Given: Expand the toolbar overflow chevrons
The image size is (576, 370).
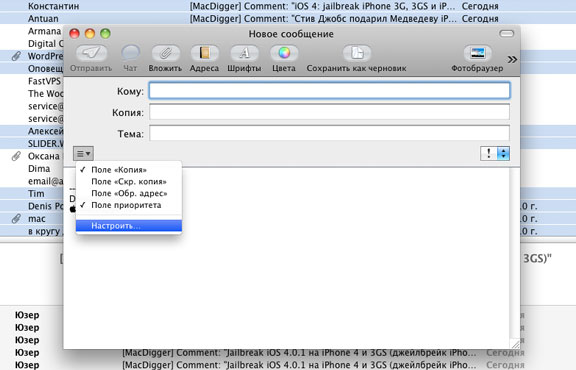Looking at the screenshot, I should (x=512, y=60).
